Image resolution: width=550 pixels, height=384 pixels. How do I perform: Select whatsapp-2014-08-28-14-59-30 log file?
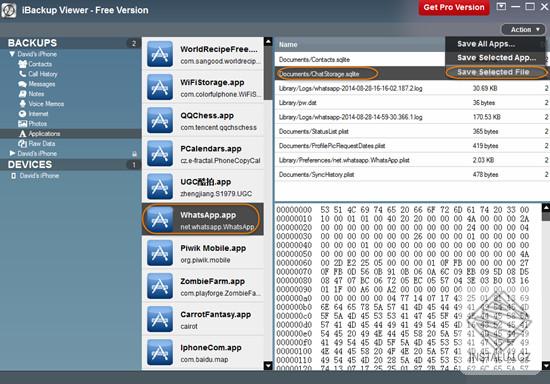point(412,117)
